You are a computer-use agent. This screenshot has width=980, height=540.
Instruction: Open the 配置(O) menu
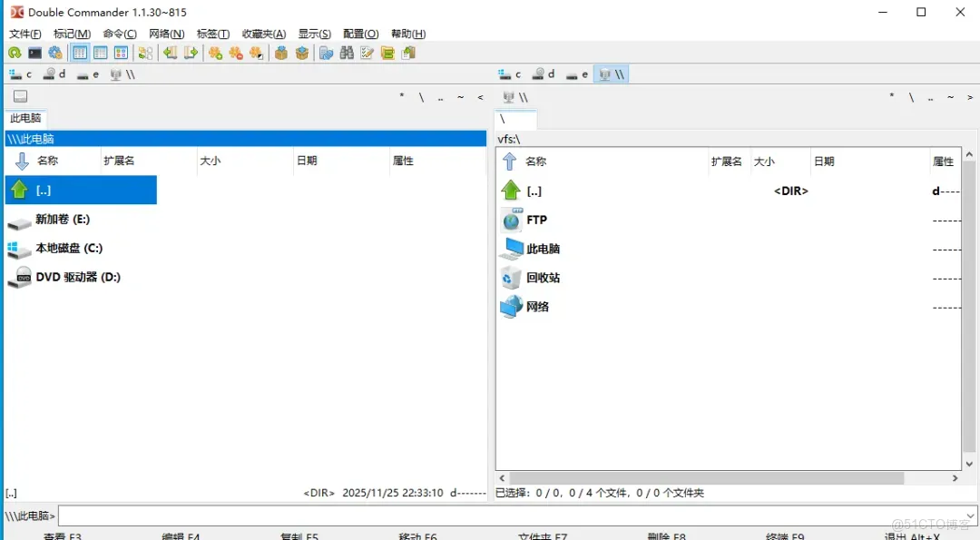coord(360,34)
